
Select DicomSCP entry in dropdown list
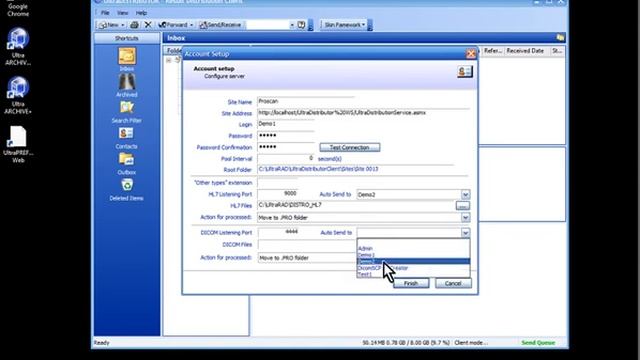click(413, 268)
